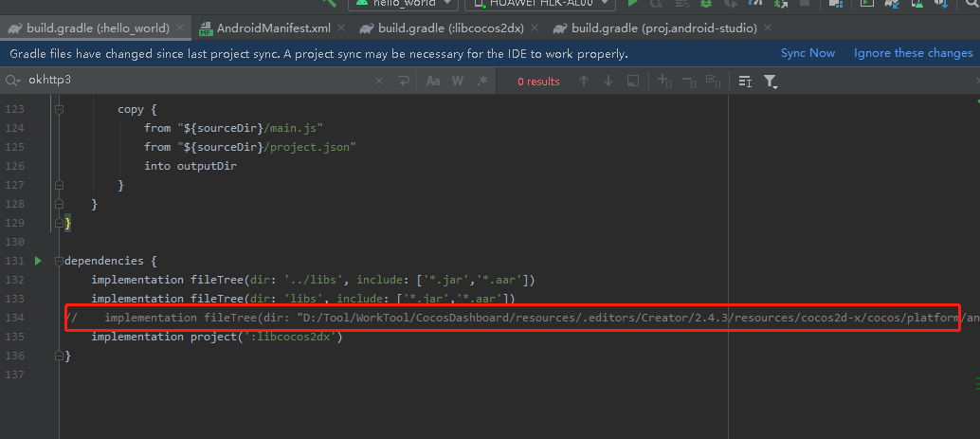This screenshot has height=439, width=980.
Task: Click icon right of next occurrence arrow
Action: click(633, 81)
